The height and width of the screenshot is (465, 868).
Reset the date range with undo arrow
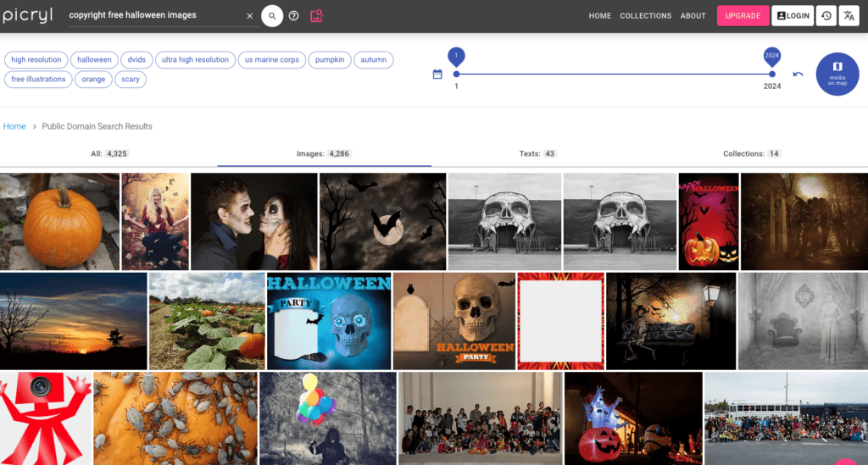click(x=798, y=75)
